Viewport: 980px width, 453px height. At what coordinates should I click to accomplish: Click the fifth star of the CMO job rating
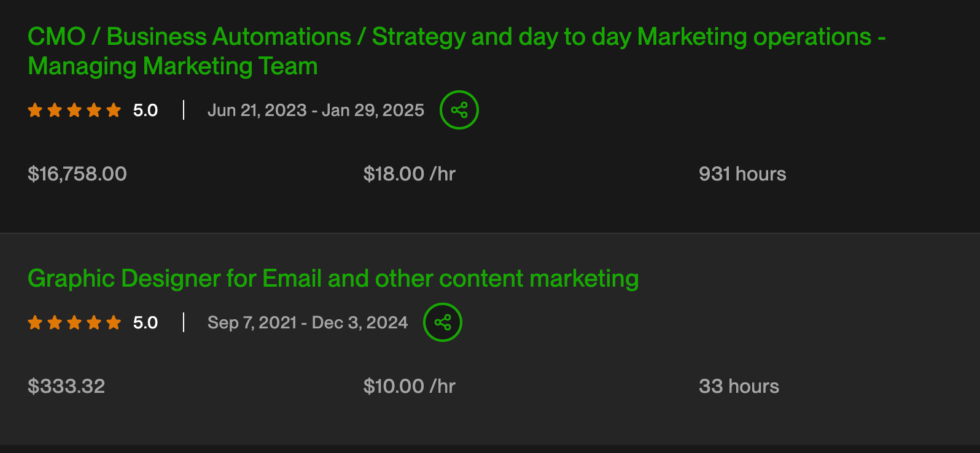tap(114, 110)
